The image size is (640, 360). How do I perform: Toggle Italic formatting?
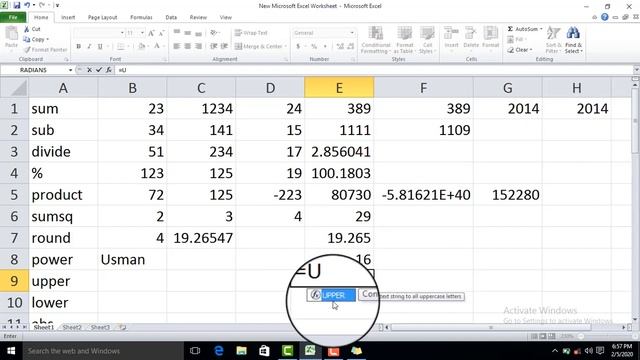click(89, 47)
